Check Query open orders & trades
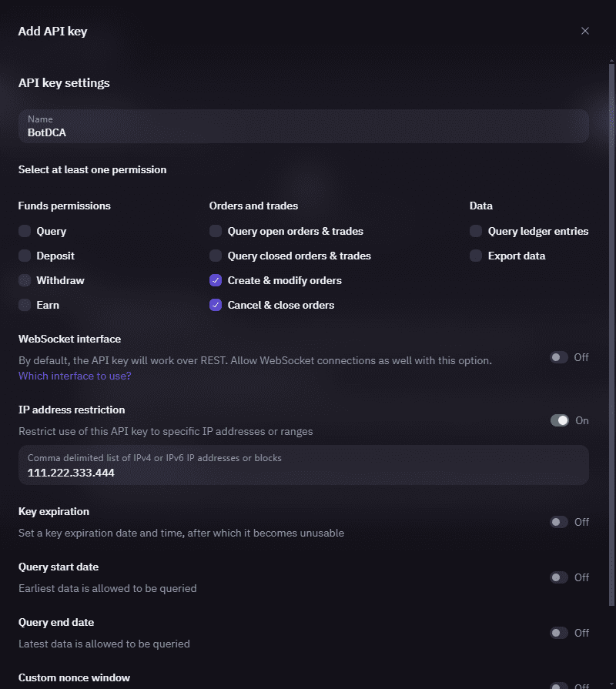 pos(216,231)
